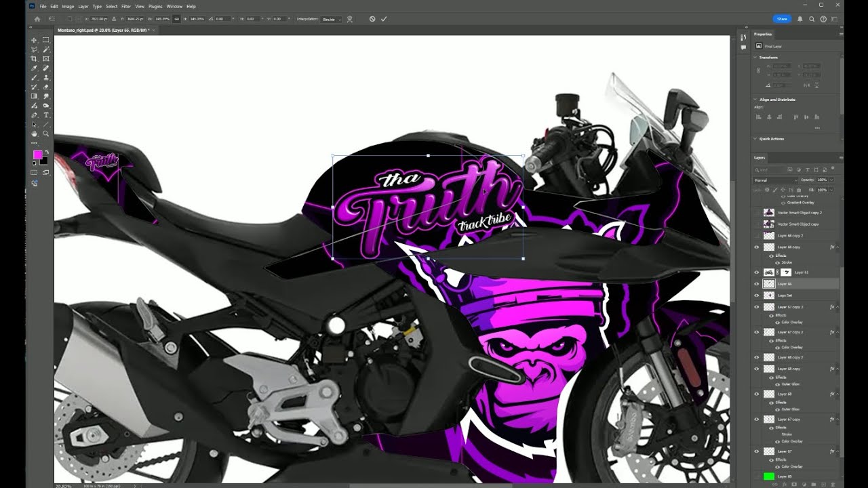
Task: Select the Clone Stamp tool
Action: (x=46, y=78)
